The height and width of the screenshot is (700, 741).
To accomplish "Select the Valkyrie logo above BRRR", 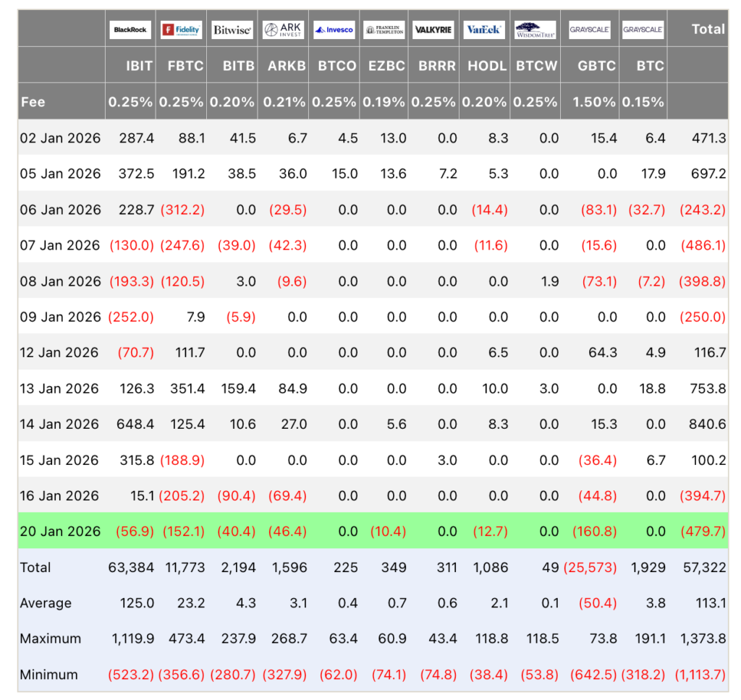I will click(x=433, y=30).
